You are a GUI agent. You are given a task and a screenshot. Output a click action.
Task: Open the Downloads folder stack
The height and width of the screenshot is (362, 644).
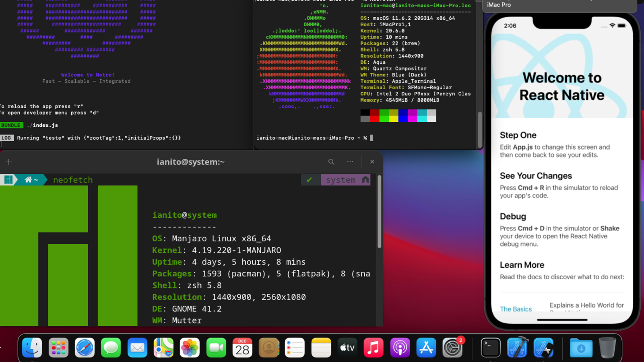(x=581, y=347)
